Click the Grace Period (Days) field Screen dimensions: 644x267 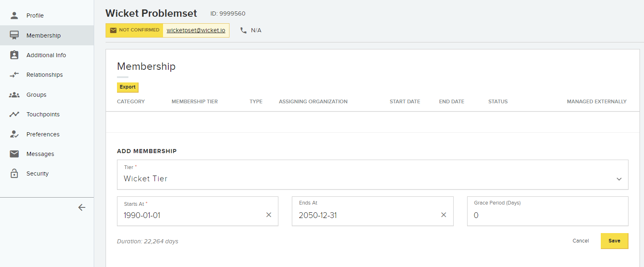[547, 211]
